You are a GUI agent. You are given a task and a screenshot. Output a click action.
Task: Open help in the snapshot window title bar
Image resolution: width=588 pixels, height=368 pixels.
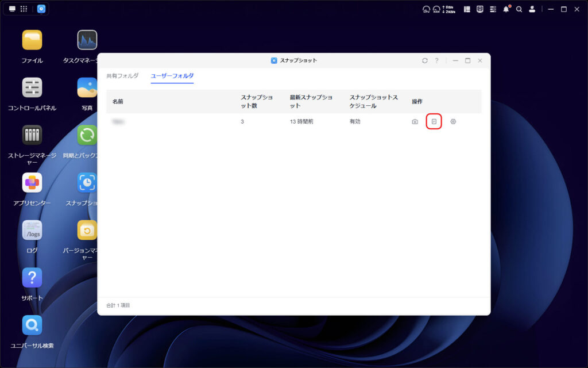coord(436,60)
